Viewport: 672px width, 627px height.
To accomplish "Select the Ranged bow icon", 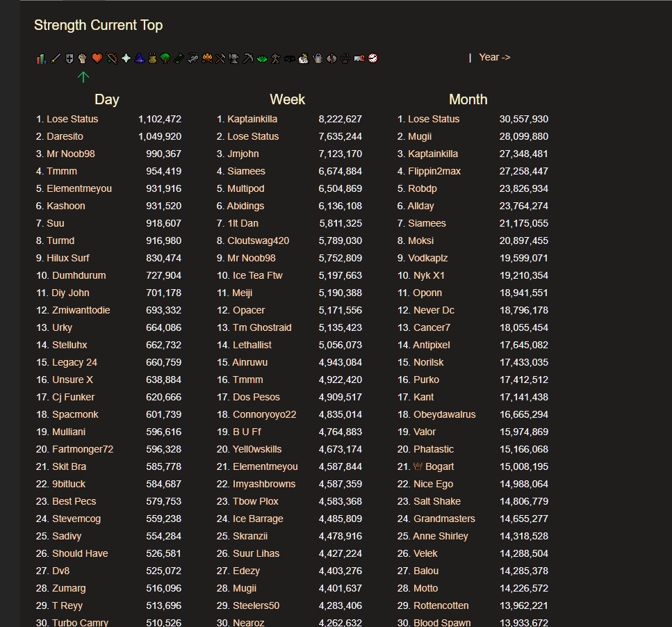I will click(x=111, y=58).
